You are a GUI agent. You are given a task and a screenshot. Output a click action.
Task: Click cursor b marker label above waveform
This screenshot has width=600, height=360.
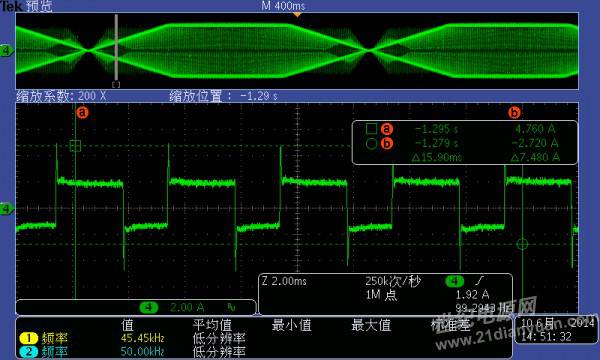(514, 112)
